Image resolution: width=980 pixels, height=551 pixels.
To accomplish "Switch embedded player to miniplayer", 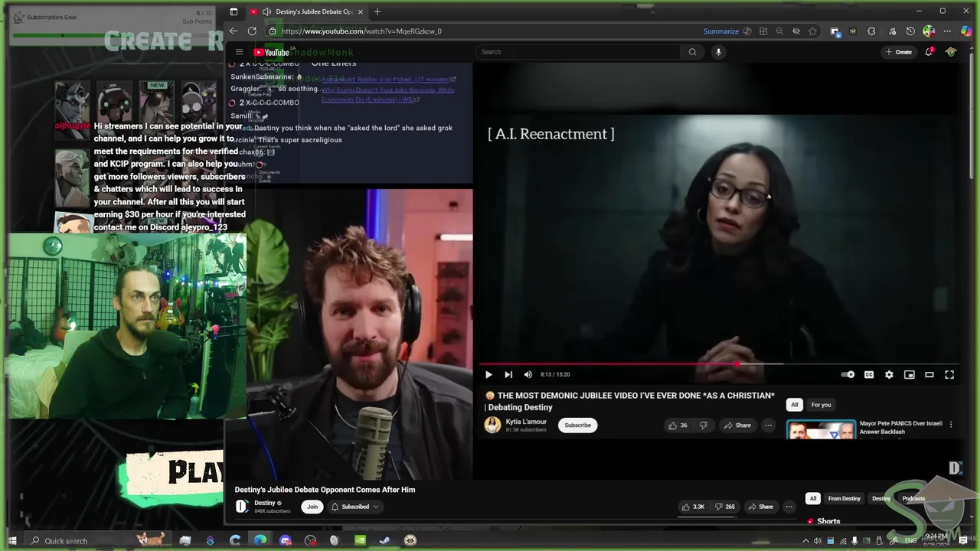I will 909,374.
